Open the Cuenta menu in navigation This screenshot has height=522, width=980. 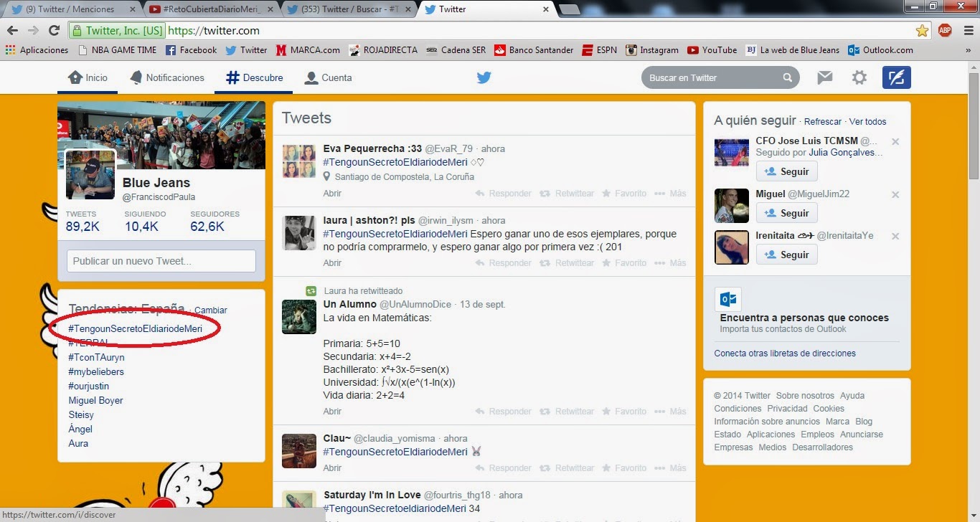[328, 77]
